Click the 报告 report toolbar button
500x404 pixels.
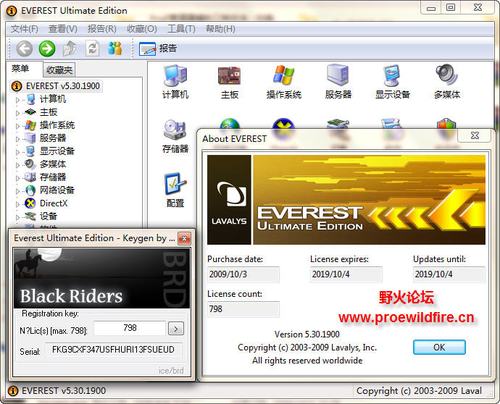(x=158, y=49)
